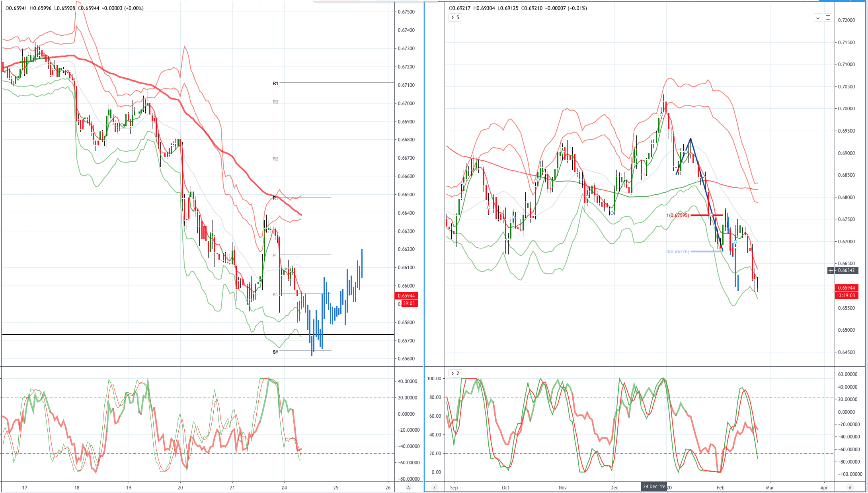
Task: Select the blue Fibonacci label 0(0.66776)
Action: 678,252
